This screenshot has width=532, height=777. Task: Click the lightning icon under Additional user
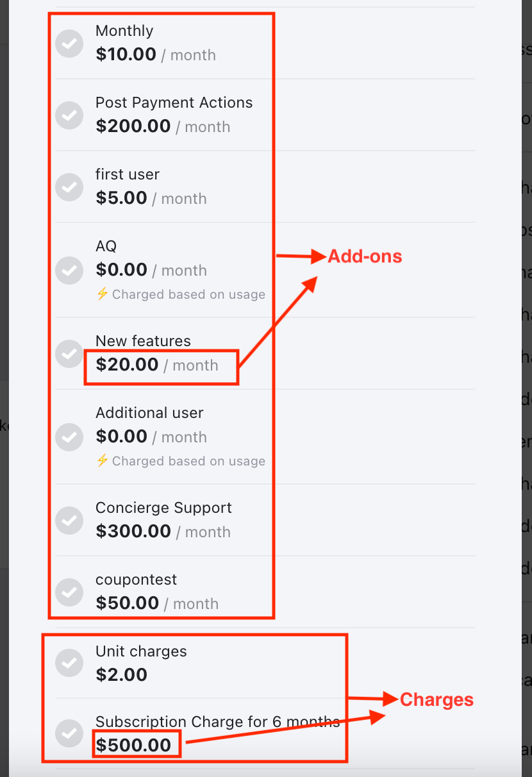pos(102,461)
